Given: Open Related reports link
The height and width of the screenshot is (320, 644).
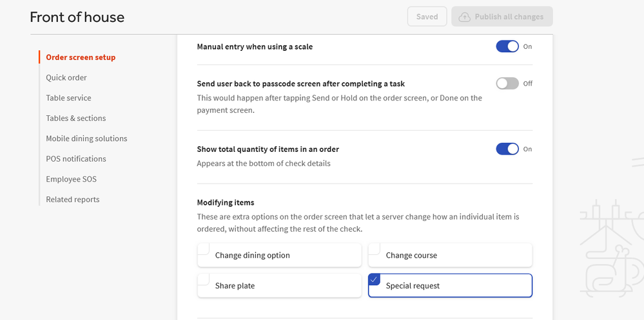Looking at the screenshot, I should [x=73, y=200].
